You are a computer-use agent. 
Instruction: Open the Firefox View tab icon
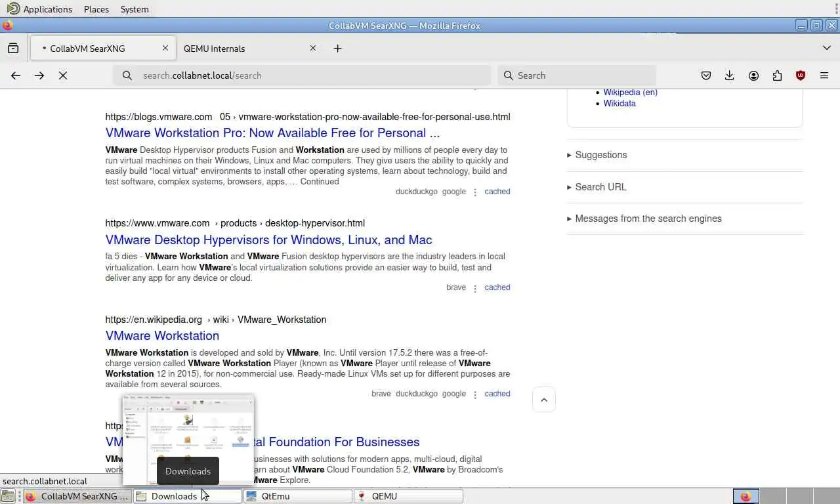13,48
